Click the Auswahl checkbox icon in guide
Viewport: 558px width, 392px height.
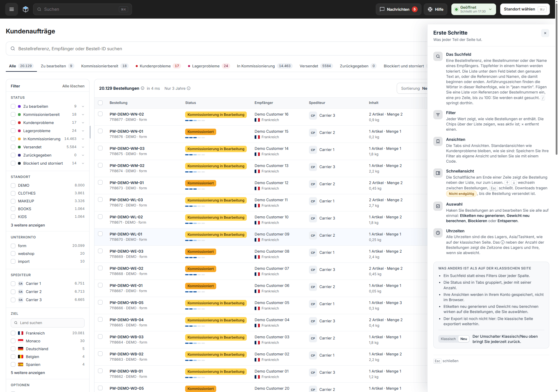point(438,206)
